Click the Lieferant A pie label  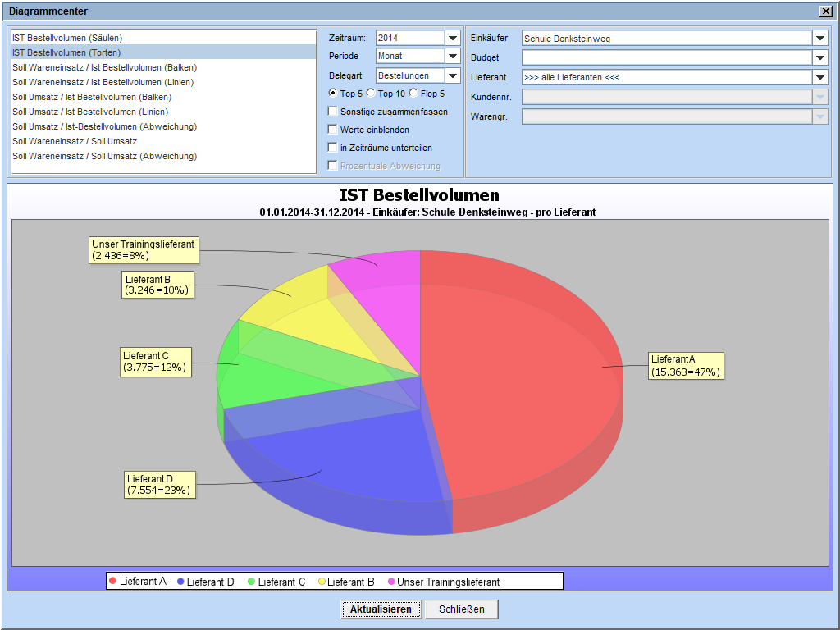click(685, 366)
